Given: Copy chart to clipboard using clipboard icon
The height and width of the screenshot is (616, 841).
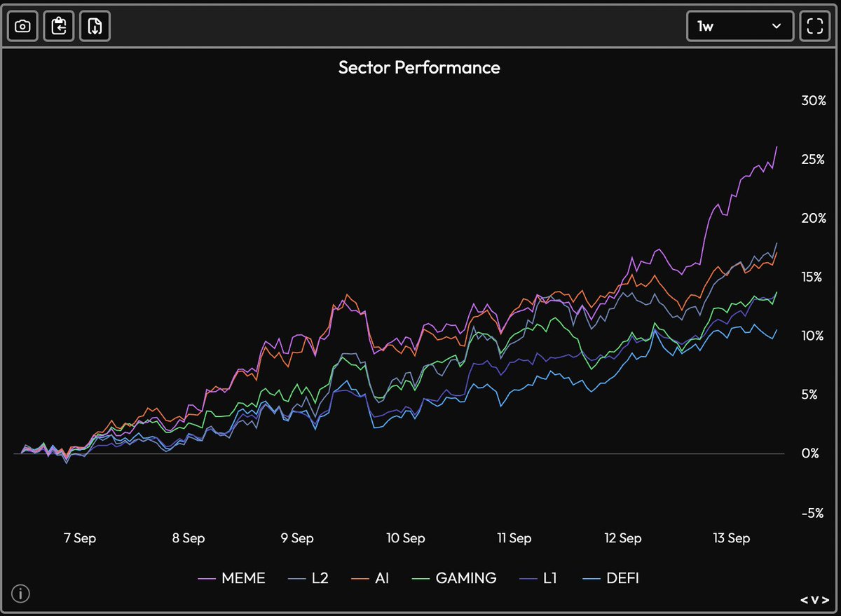Looking at the screenshot, I should click(x=58, y=25).
